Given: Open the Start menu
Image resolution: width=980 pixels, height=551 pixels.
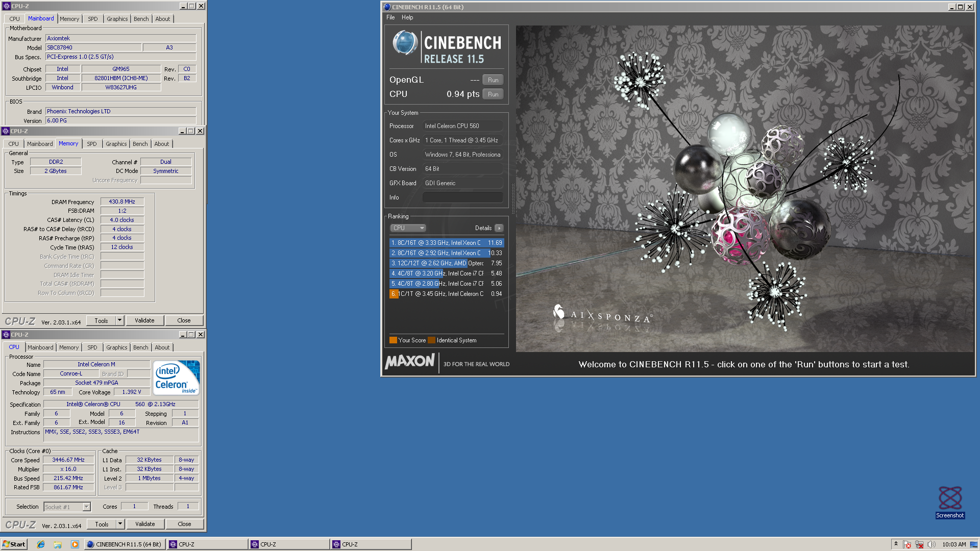Looking at the screenshot, I should [x=14, y=544].
